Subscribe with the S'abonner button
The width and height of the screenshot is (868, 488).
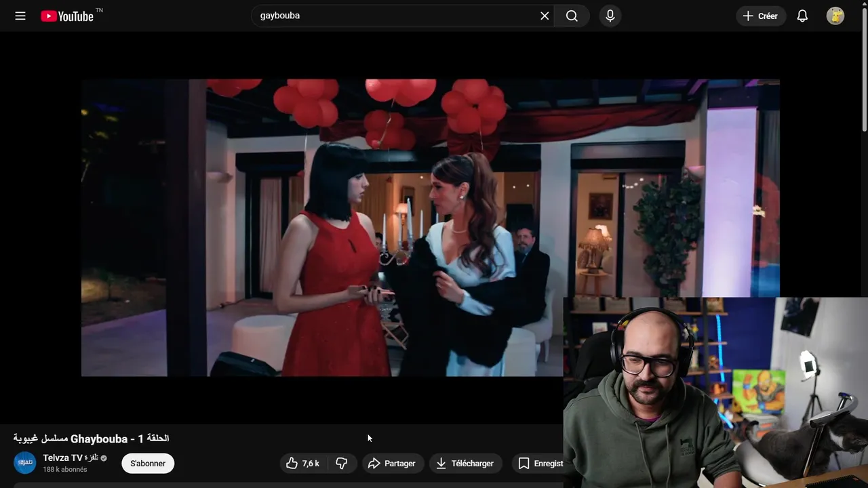148,464
